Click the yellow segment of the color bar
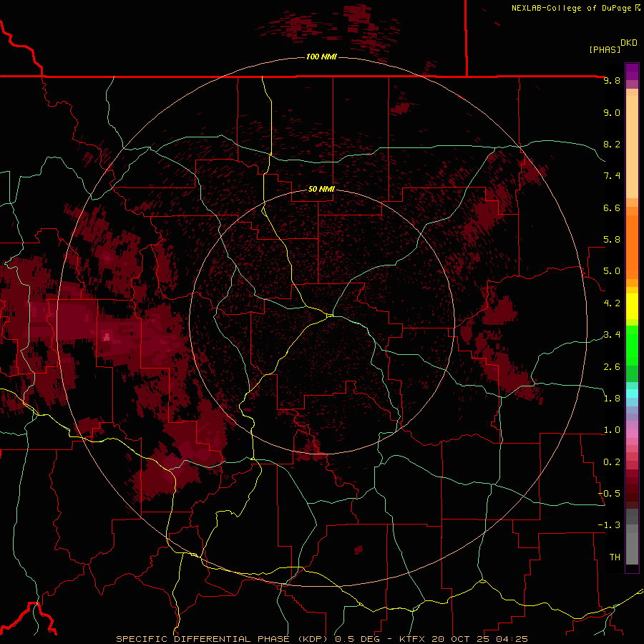644x644 pixels. (x=632, y=306)
